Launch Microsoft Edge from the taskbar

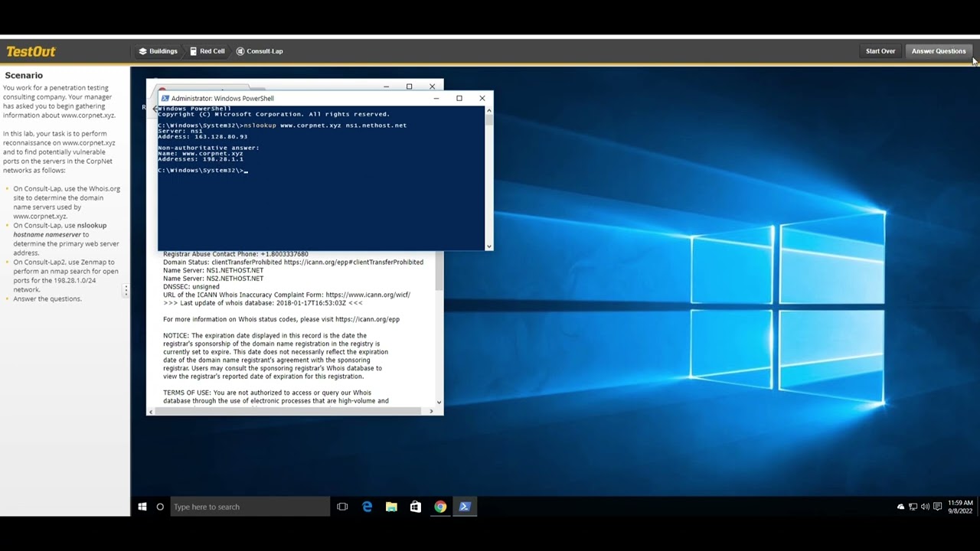367,507
